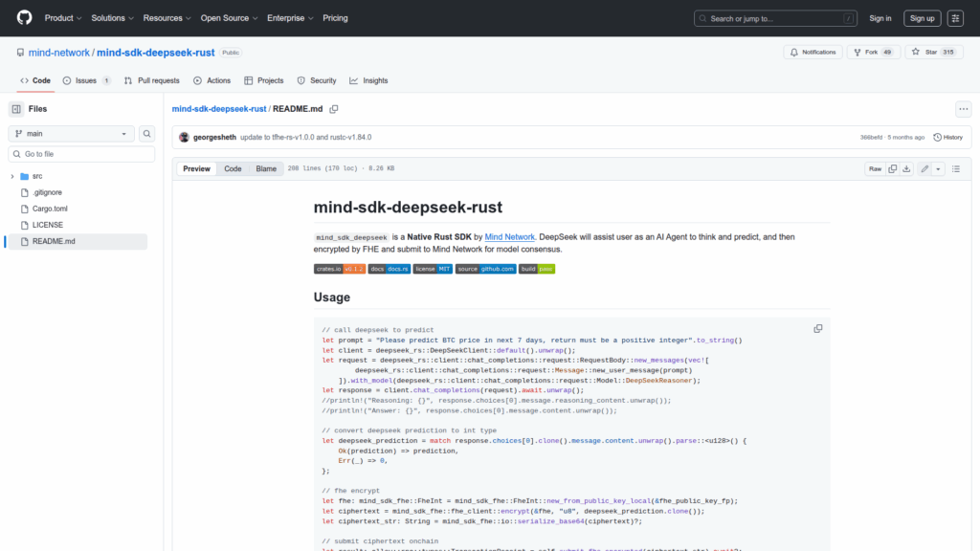Open the Mind Network link
980x551 pixels.
tap(509, 236)
